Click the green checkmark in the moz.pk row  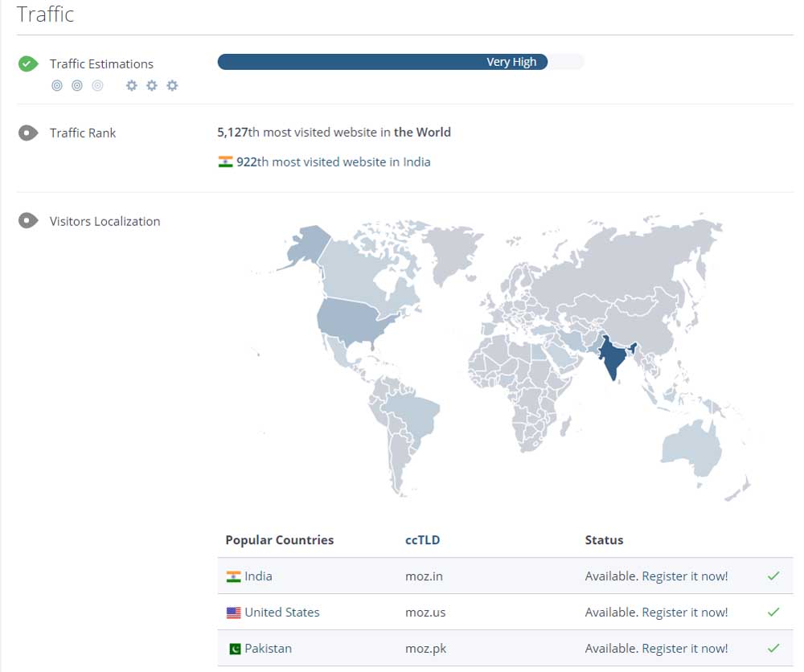point(773,649)
